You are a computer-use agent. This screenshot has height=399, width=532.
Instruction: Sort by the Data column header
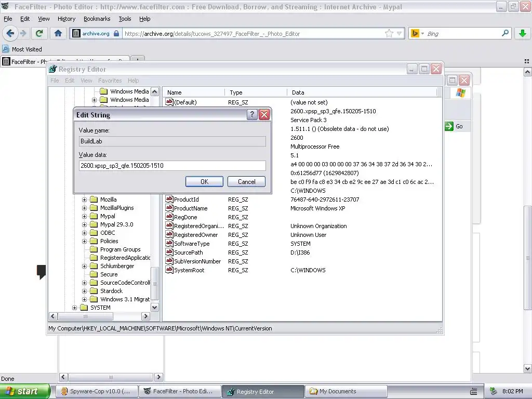(x=362, y=92)
